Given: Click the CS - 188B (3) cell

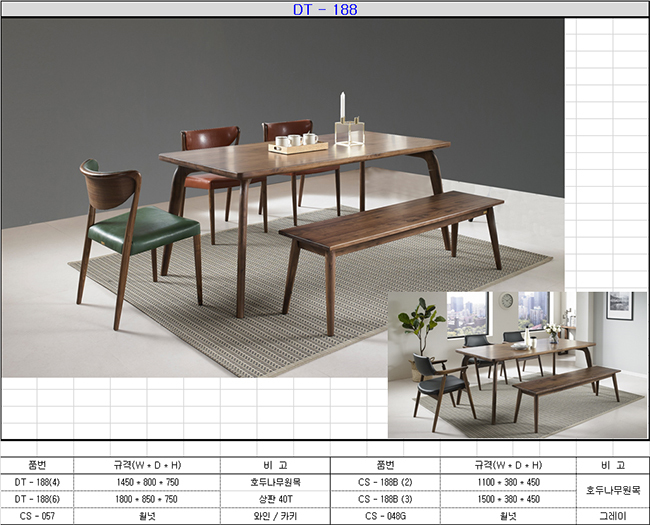Looking at the screenshot, I should (385, 499).
